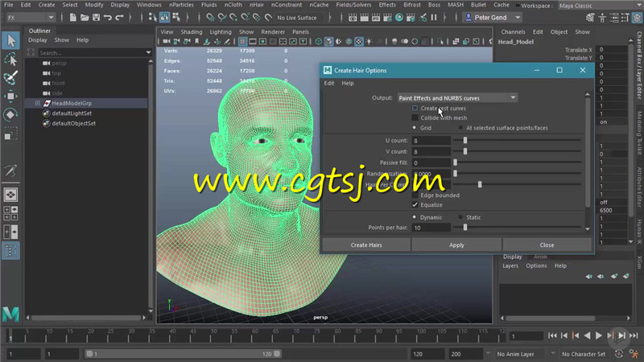Open the Outliner search options dropdown

pyautogui.click(x=148, y=52)
